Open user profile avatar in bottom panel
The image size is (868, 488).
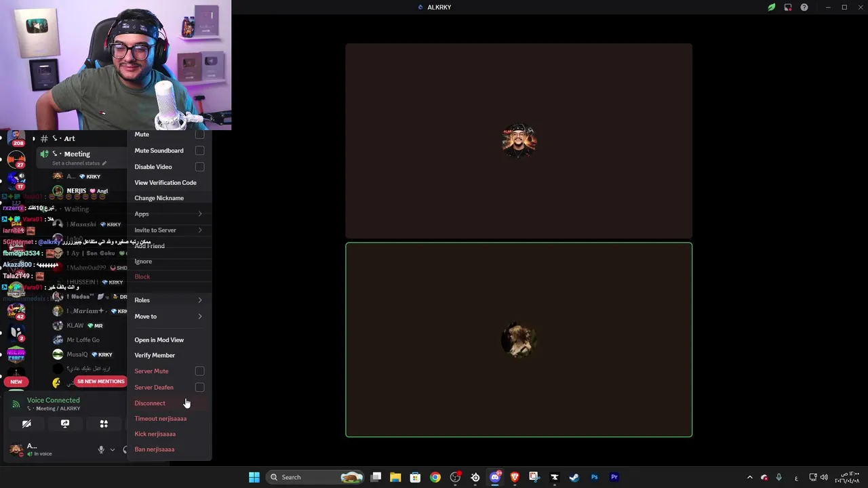tap(16, 449)
